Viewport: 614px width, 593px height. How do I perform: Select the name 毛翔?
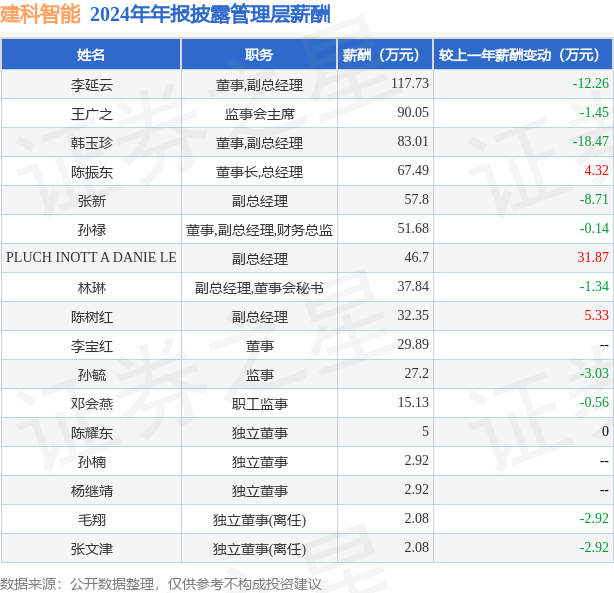92,520
